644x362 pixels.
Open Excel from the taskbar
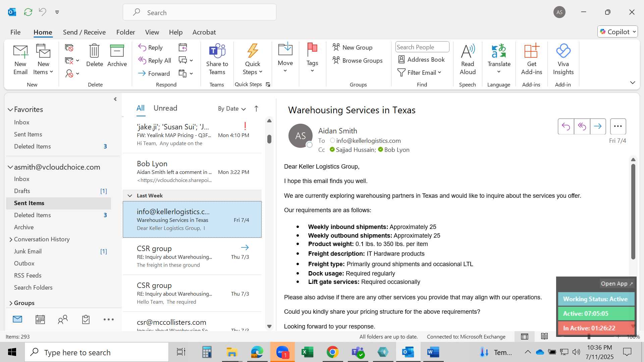[x=307, y=352]
